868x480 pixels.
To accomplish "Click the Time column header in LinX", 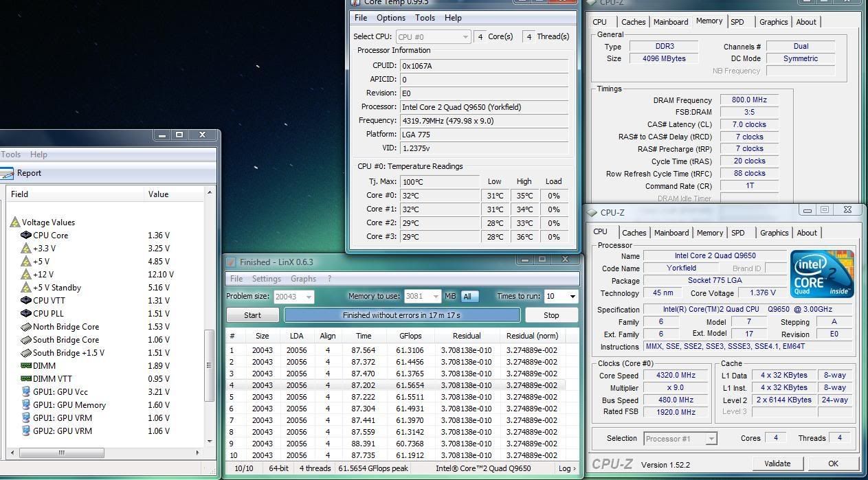I will point(363,336).
